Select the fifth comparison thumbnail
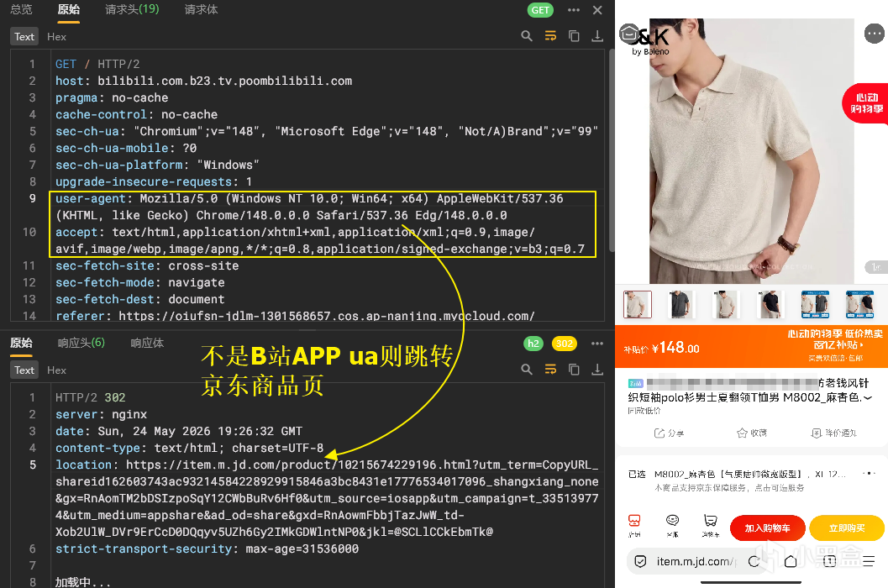 click(816, 305)
